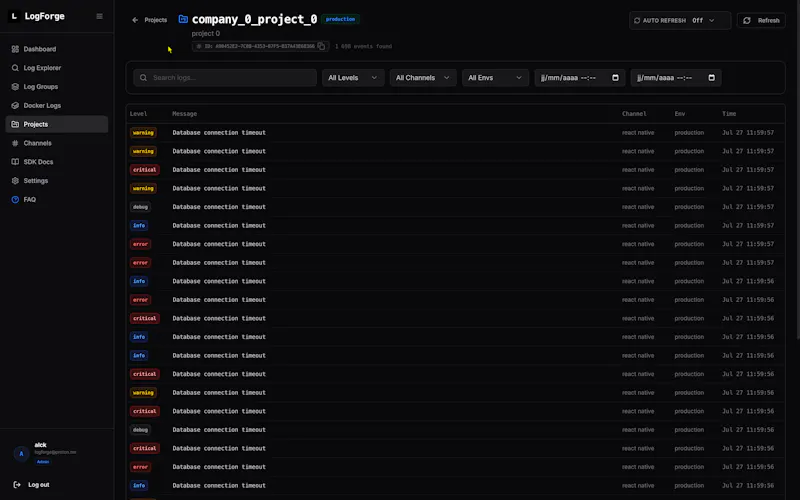This screenshot has height=500, width=800.
Task: Expand the All Envs filter
Action: point(495,78)
